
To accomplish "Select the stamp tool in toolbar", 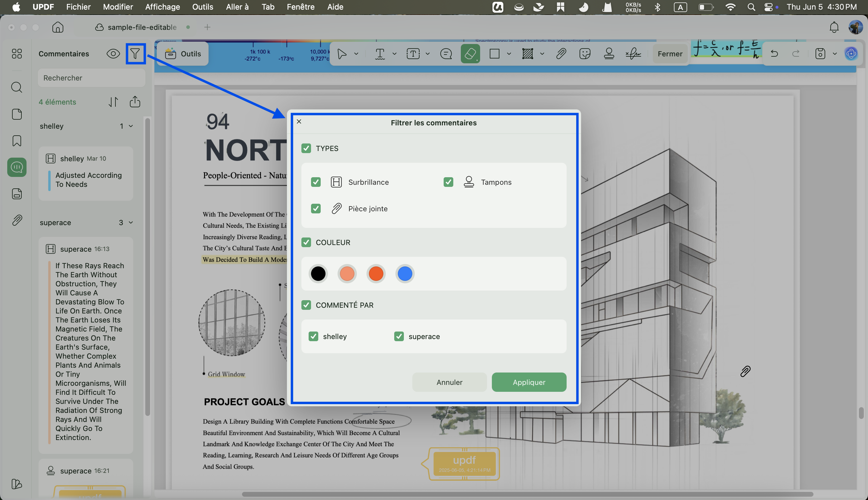I will (609, 54).
